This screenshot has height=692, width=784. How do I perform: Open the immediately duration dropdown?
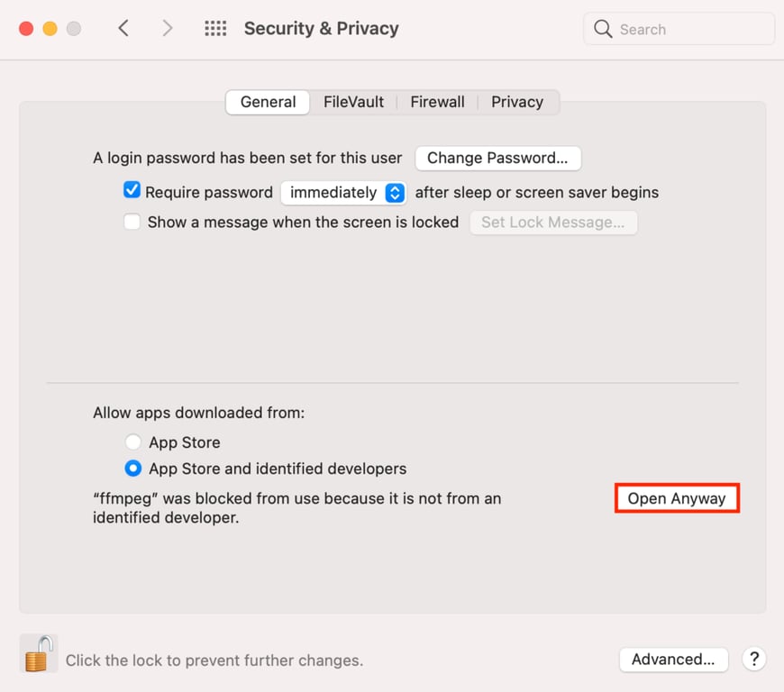(x=342, y=192)
